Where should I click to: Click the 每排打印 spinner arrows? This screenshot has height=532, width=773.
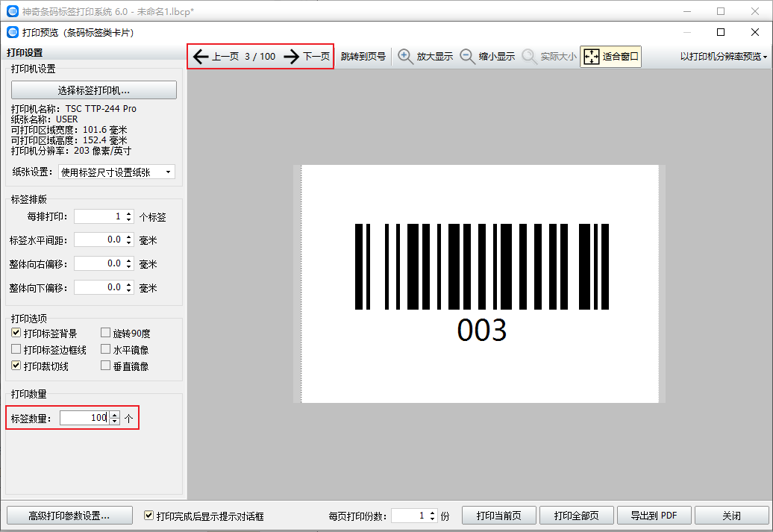pyautogui.click(x=128, y=216)
